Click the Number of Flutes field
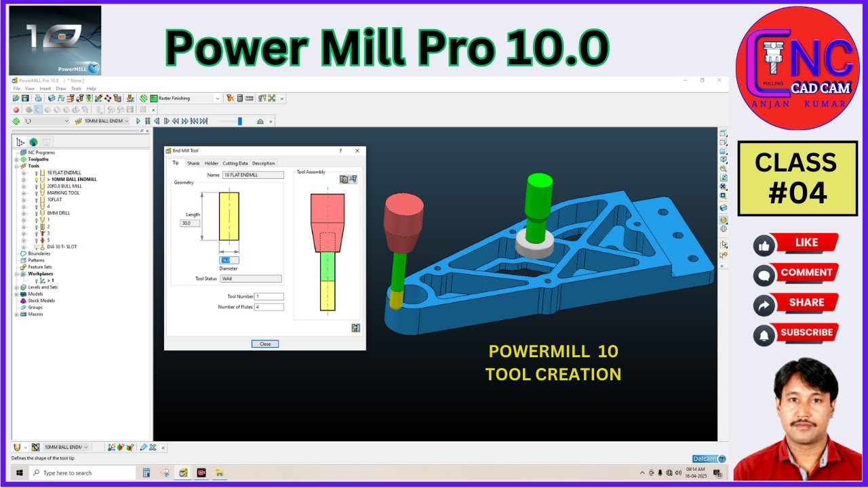 click(269, 307)
